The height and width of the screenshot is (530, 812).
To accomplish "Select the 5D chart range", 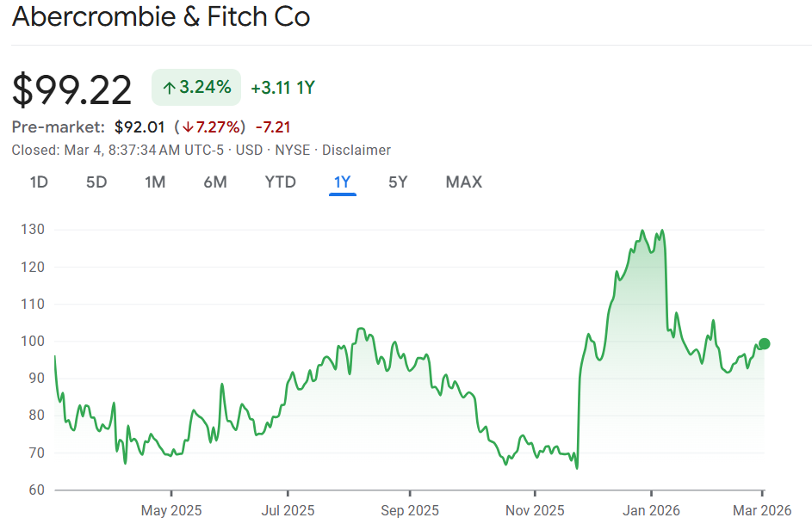I will point(96,182).
